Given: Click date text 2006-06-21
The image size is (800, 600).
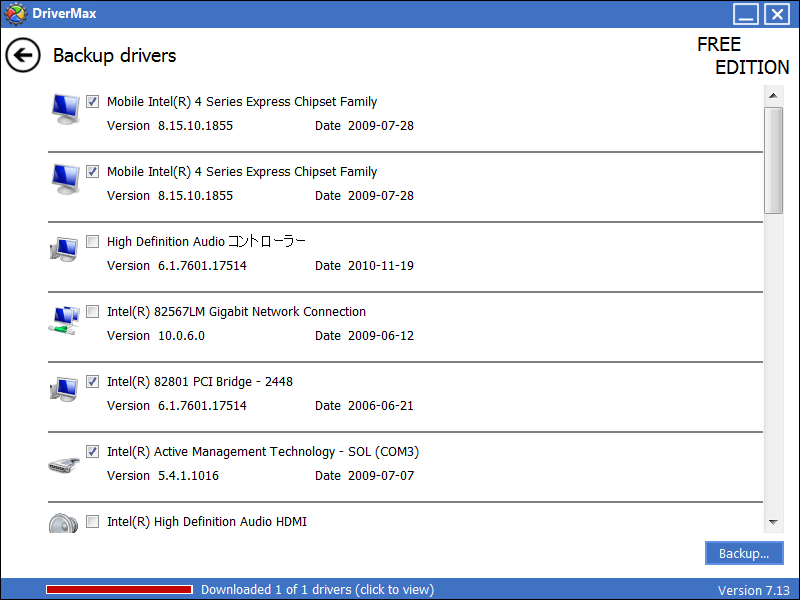Looking at the screenshot, I should click(x=381, y=406).
